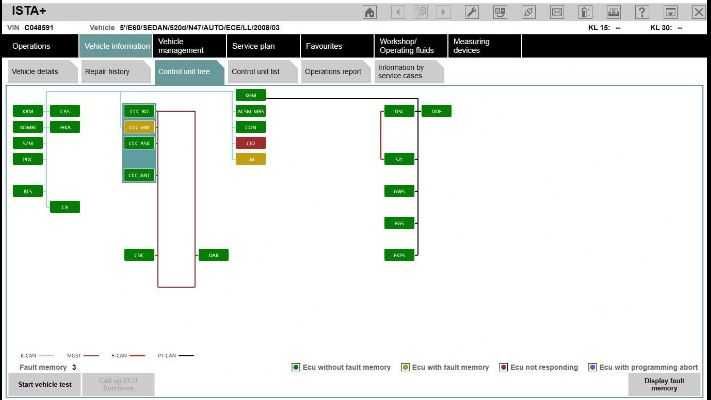The width and height of the screenshot is (711, 400).
Task: Open the Operations report tab
Action: [336, 72]
